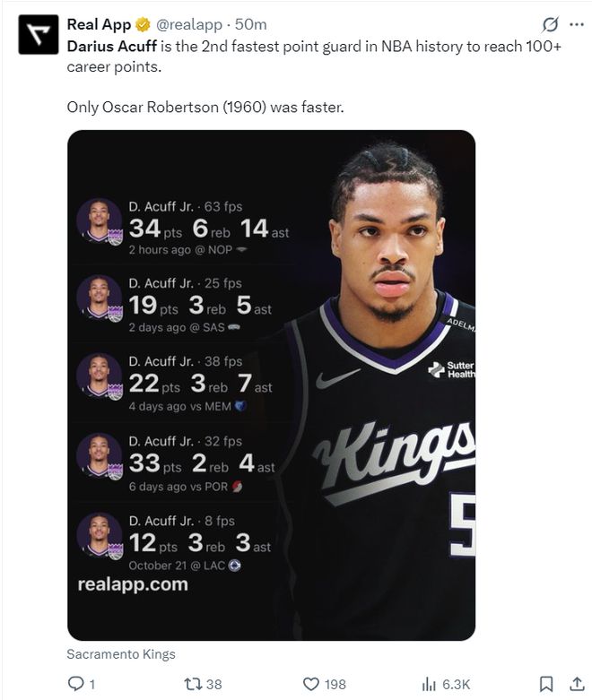Open the @realapp handle link
This screenshot has height=700, width=592.
(188, 24)
